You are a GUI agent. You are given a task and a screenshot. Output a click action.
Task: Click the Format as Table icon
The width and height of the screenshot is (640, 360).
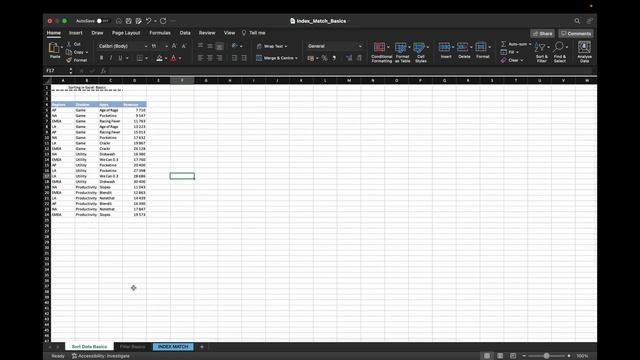pyautogui.click(x=401, y=47)
